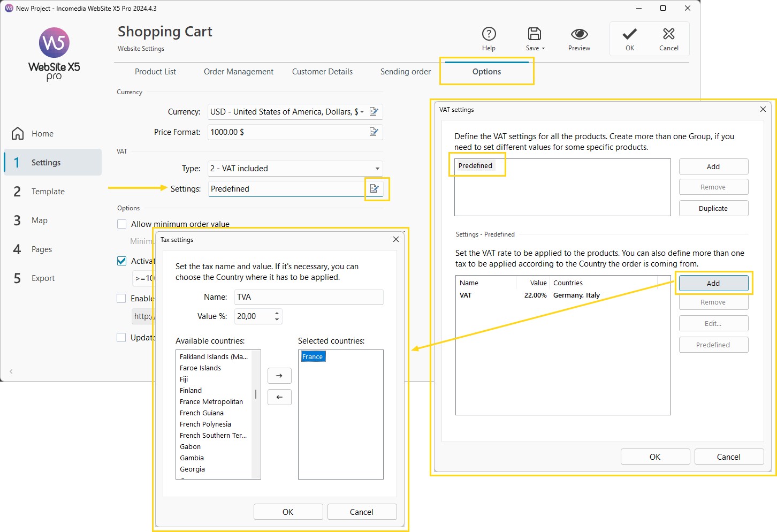Image resolution: width=777 pixels, height=532 pixels.
Task: Go to step 3 Map
Action: pos(52,221)
